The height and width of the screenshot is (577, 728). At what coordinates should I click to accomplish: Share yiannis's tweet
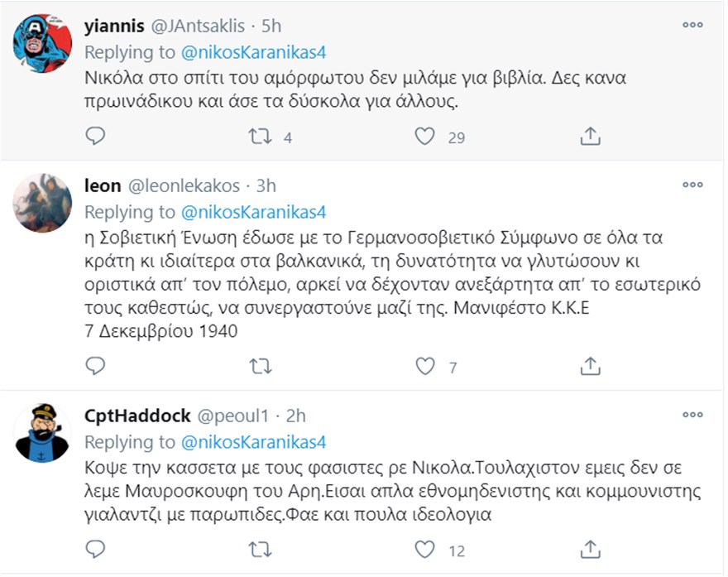[590, 137]
